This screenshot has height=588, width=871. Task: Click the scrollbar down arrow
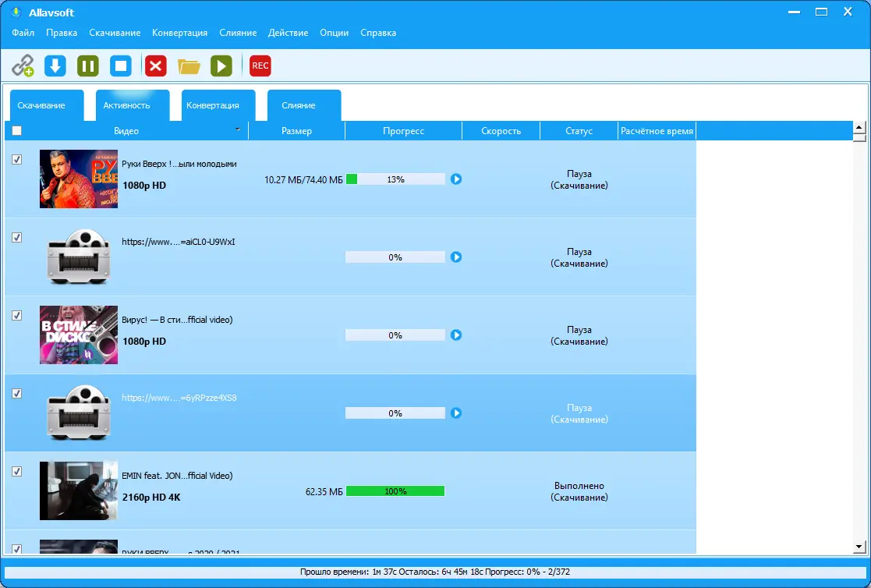(x=859, y=547)
